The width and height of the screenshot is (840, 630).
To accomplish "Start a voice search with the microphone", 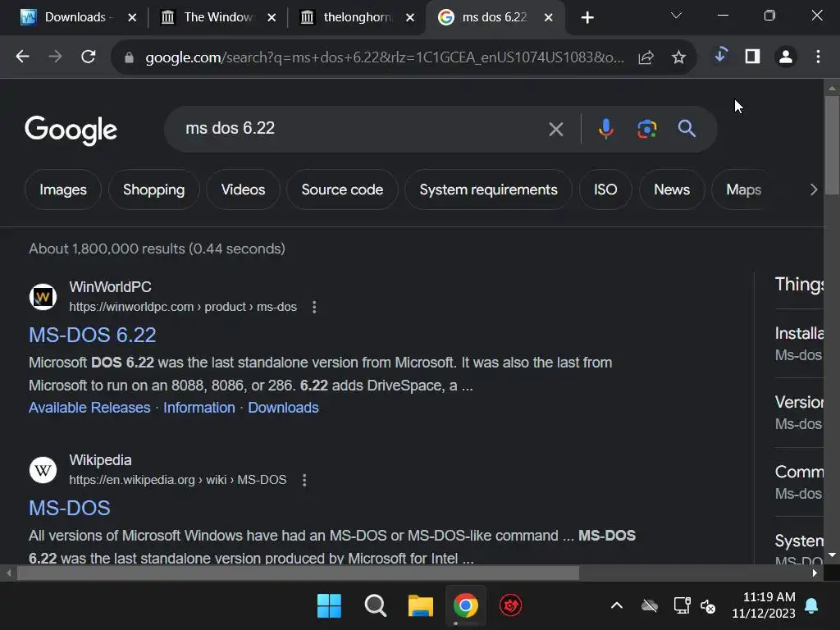I will [x=606, y=129].
